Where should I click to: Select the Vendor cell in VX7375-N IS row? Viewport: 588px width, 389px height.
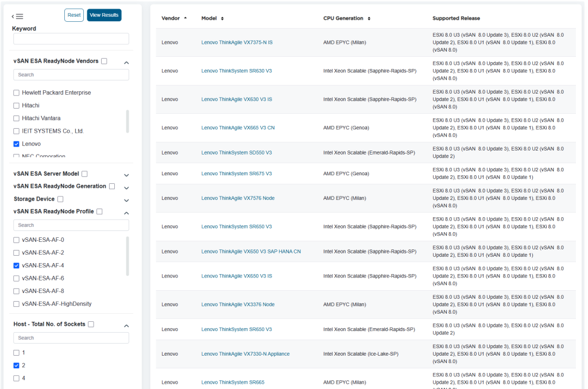(169, 43)
